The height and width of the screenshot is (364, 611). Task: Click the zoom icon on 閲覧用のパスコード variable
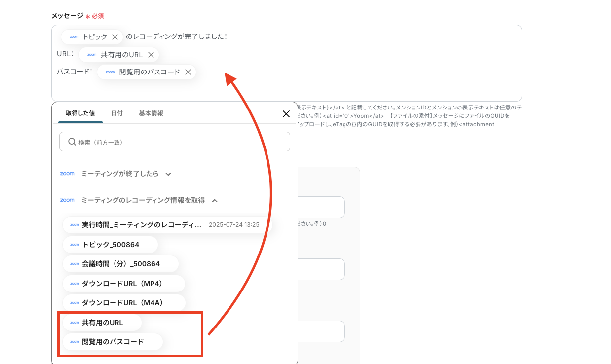coord(74,342)
